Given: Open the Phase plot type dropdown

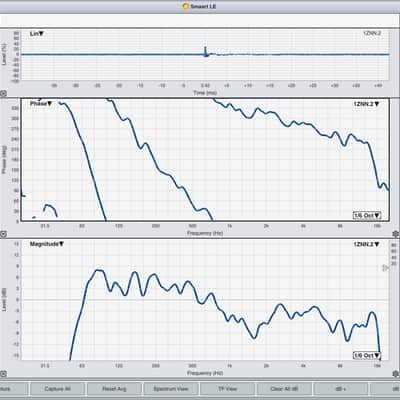Looking at the screenshot, I should [41, 104].
